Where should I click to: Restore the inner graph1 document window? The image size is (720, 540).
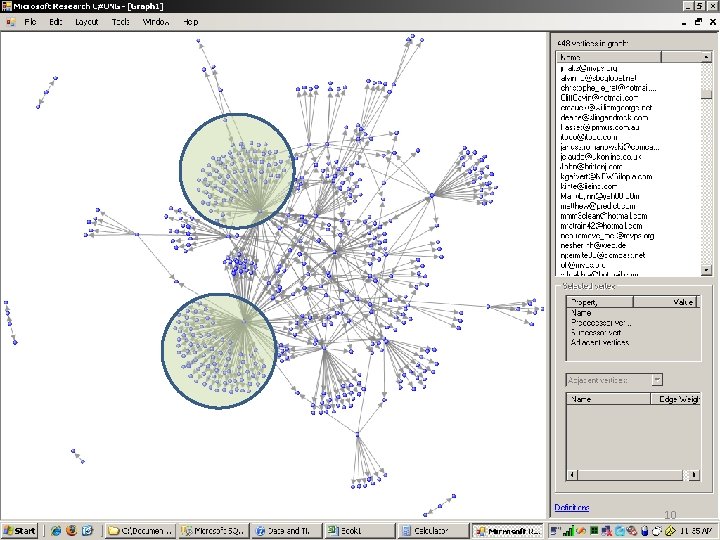coord(698,22)
